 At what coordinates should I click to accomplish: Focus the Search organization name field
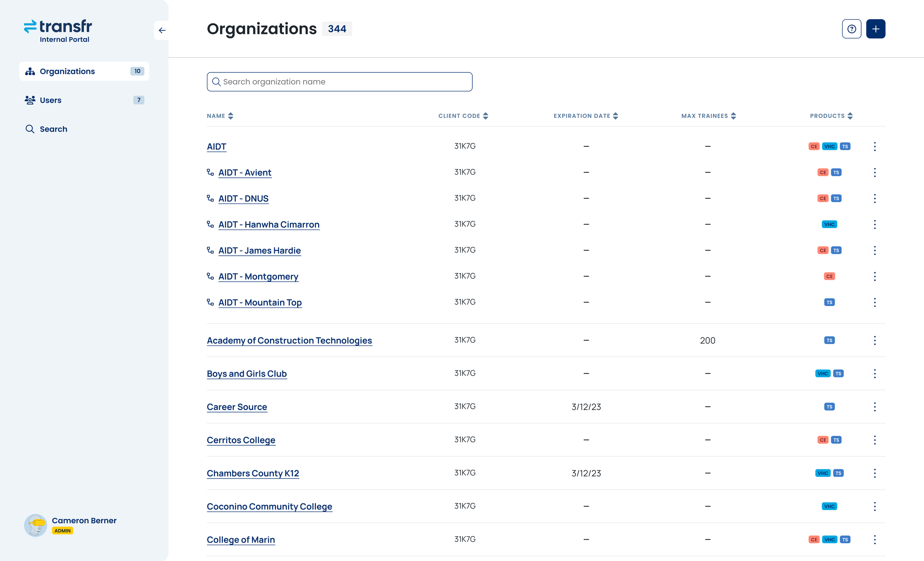tap(339, 82)
